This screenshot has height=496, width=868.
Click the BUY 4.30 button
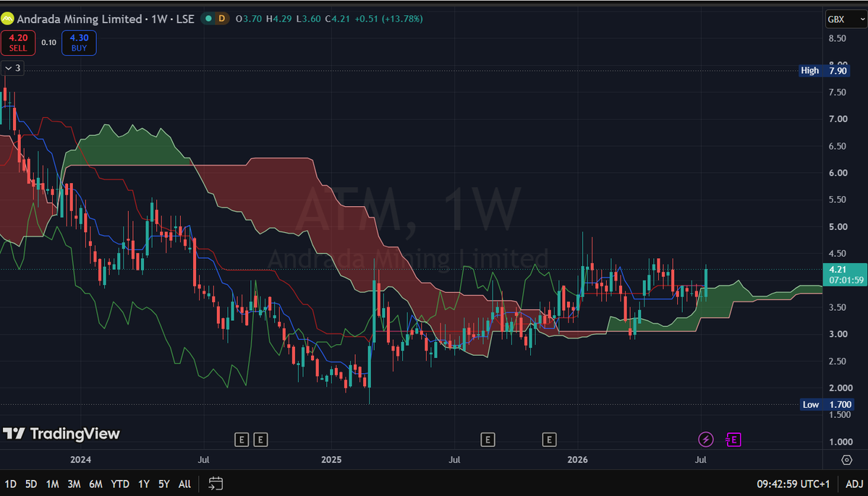[79, 43]
